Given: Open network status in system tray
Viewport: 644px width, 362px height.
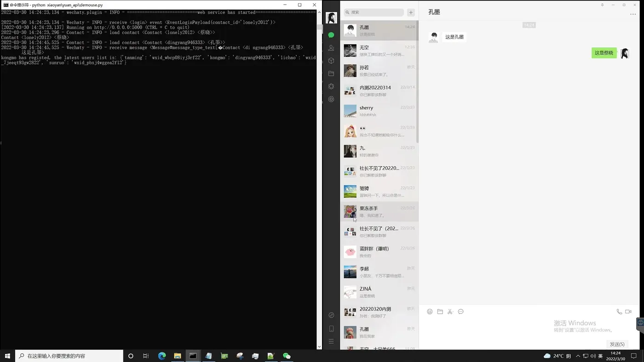Looking at the screenshot, I should pos(586,356).
